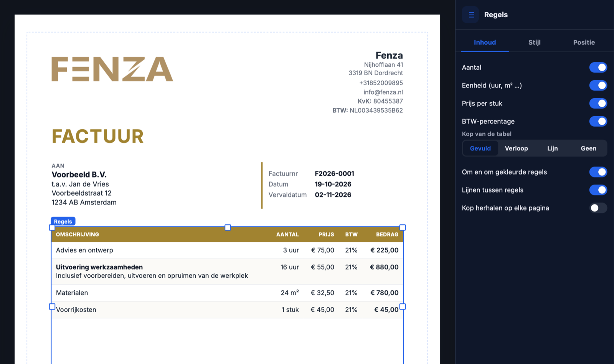Select the Gevuld table header style
This screenshot has width=614, height=364.
(480, 148)
